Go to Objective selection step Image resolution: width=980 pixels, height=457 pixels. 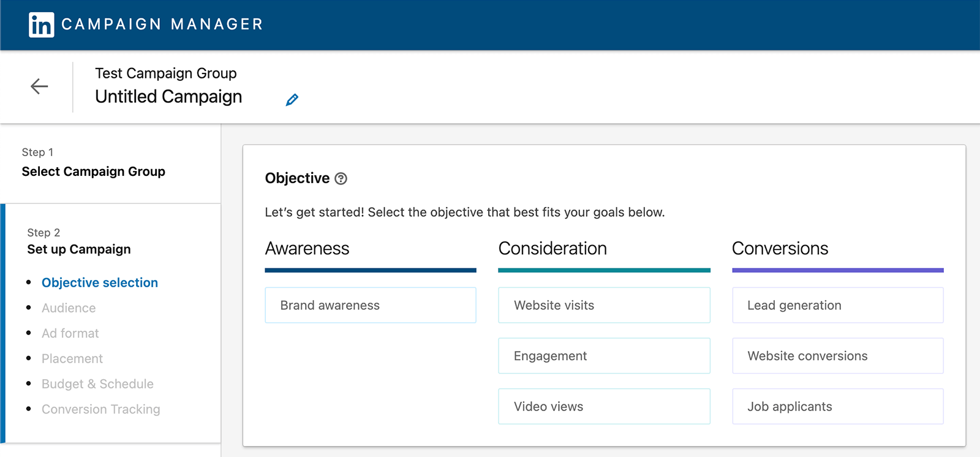(100, 282)
